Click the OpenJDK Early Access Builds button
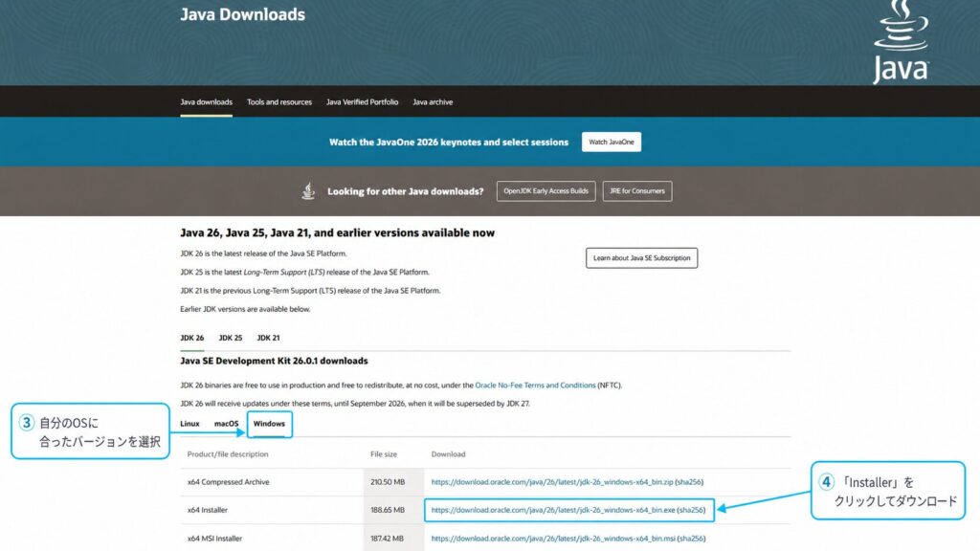The image size is (980, 551). click(x=546, y=191)
